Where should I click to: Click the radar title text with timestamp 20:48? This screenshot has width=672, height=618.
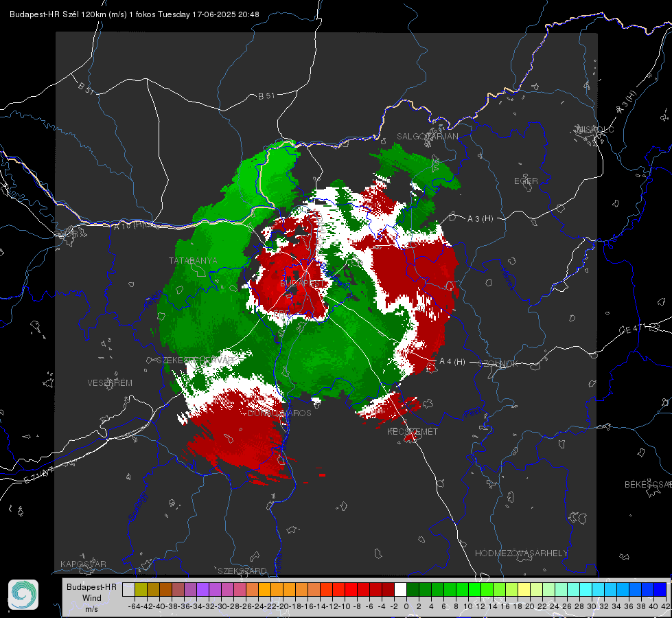pyautogui.click(x=134, y=14)
